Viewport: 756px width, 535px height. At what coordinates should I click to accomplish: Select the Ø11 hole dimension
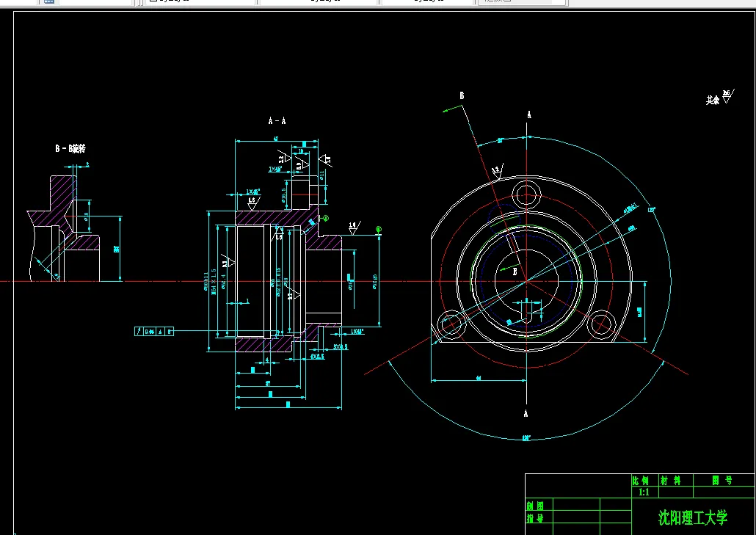[321, 176]
